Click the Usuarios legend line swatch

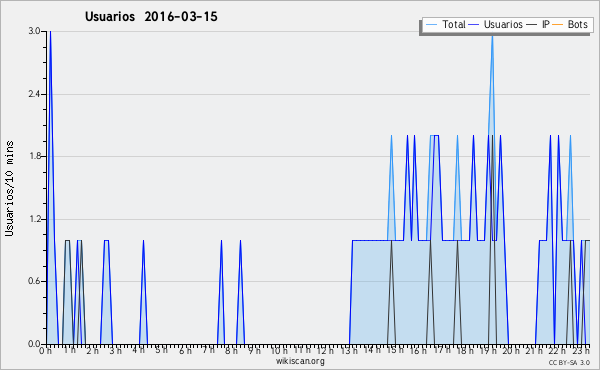tap(474, 25)
